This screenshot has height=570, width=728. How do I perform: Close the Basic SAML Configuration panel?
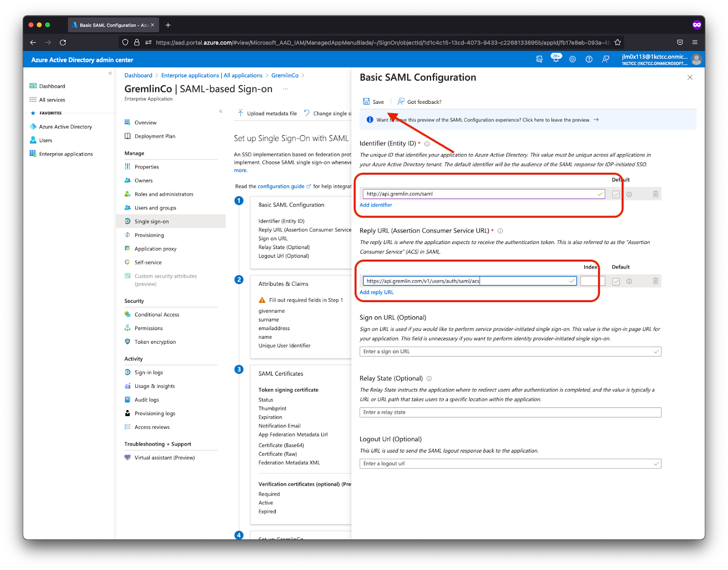(x=690, y=77)
